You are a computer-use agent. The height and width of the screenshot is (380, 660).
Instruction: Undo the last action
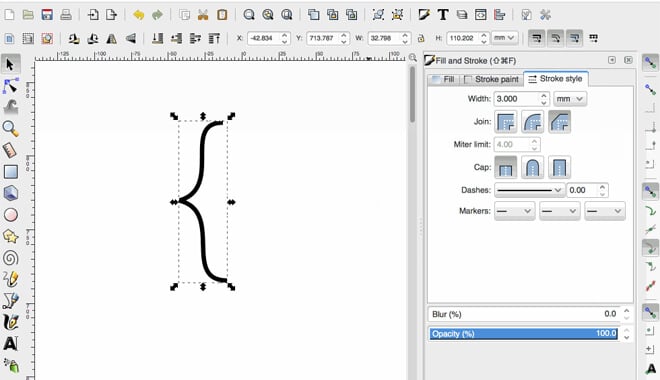tap(138, 15)
